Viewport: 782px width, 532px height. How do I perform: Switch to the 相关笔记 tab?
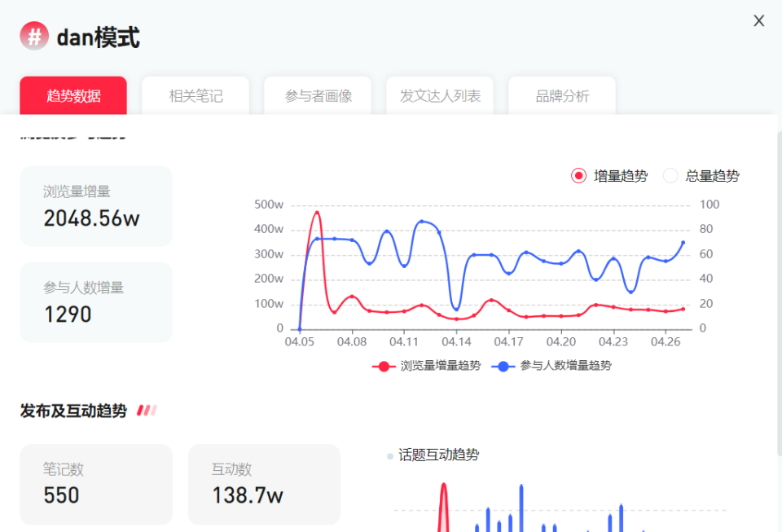[x=195, y=95]
